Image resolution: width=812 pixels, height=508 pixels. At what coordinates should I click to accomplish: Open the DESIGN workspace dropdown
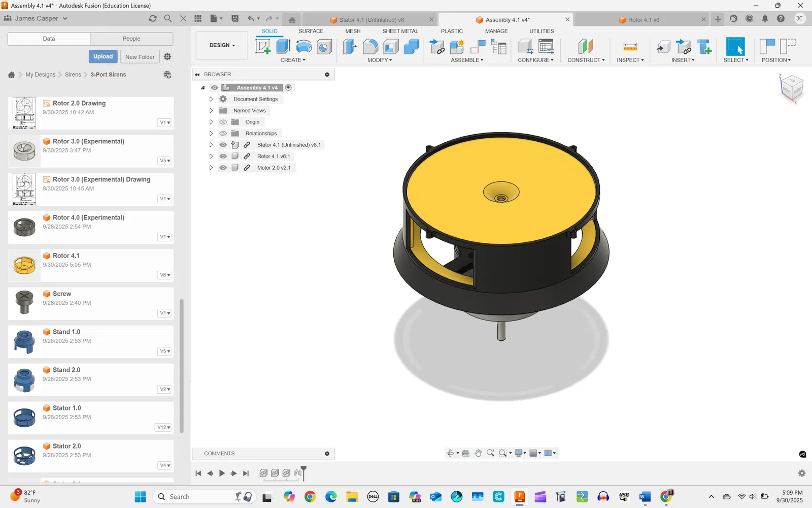point(222,45)
